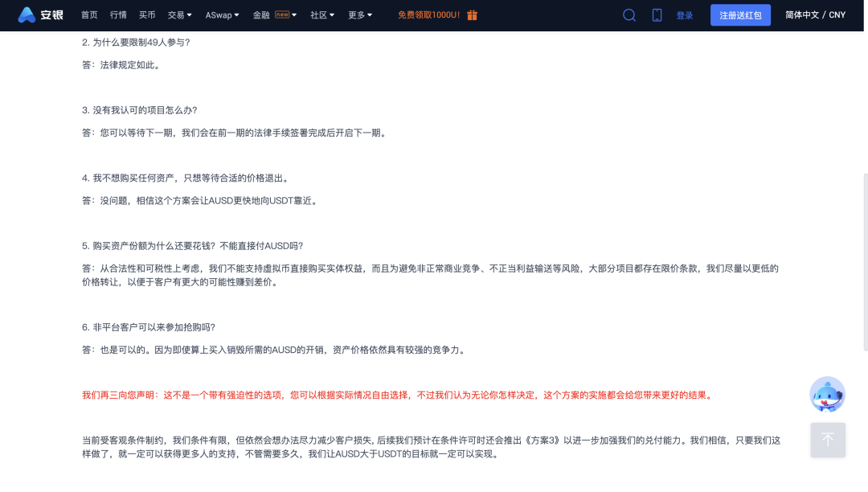Viewport: 868px width, 492px height.
Task: Open the 金融 dropdown menu
Action: tap(261, 15)
